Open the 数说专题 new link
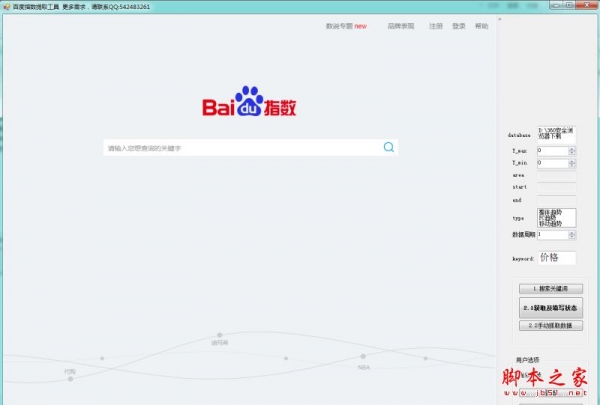600x405 pixels. click(346, 26)
